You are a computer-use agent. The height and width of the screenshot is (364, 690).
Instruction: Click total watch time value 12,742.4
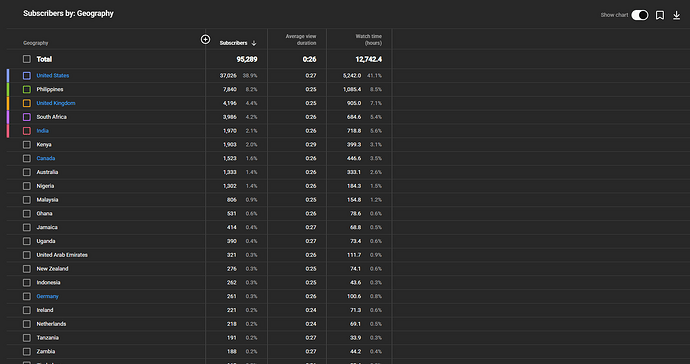(369, 59)
